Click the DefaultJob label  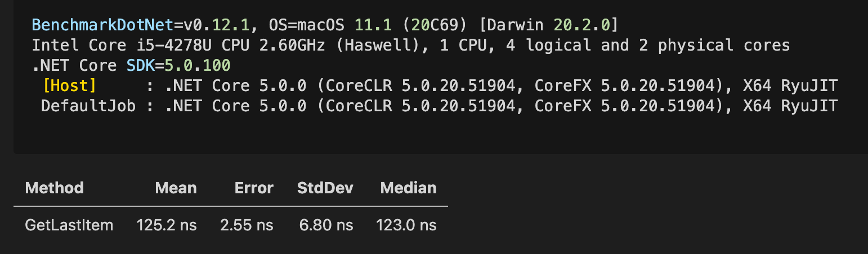pos(88,106)
